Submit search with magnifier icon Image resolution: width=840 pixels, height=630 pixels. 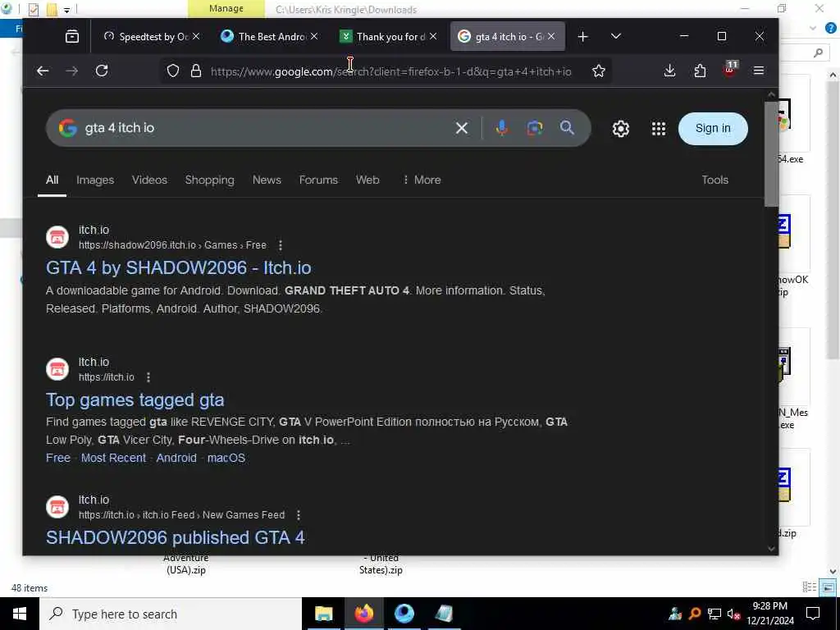click(x=567, y=127)
